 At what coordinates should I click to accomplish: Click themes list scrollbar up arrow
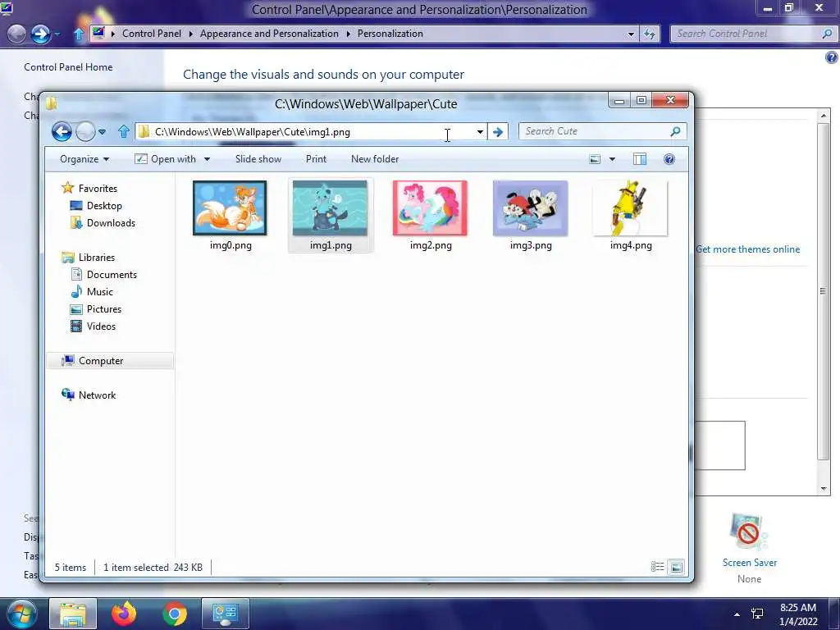824,116
